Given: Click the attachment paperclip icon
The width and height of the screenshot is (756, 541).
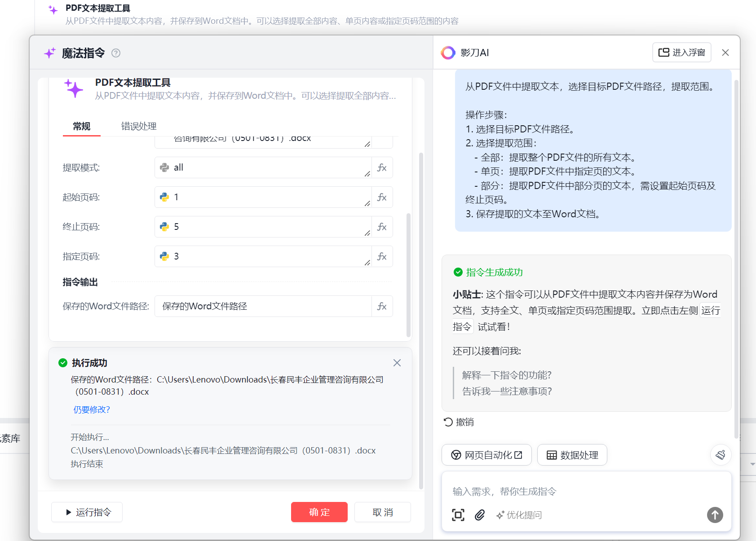Looking at the screenshot, I should 480,515.
